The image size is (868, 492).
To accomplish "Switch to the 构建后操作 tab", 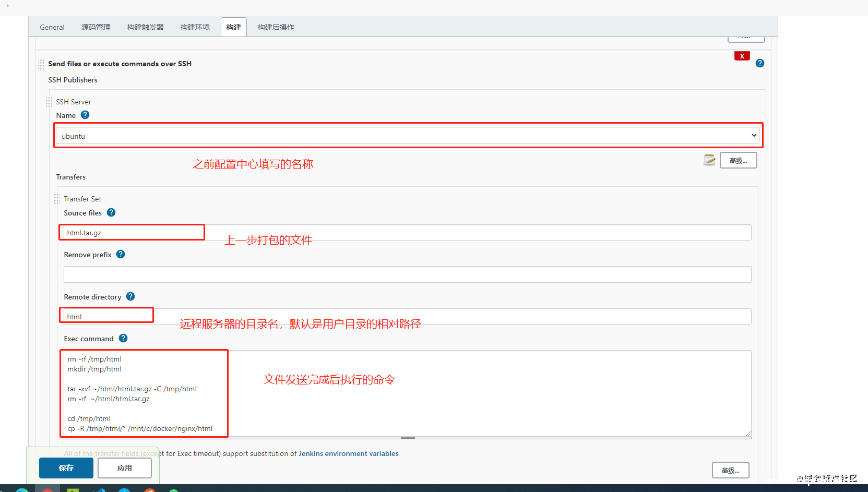I will tap(275, 27).
